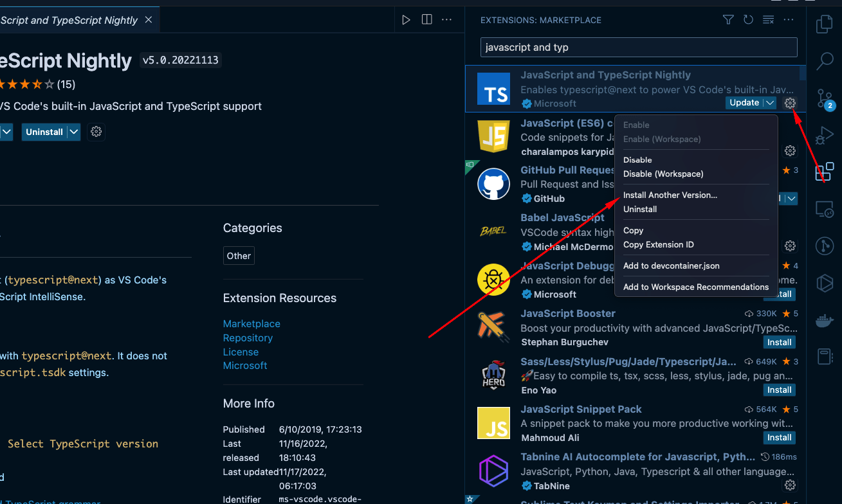Open the Repository link under Extension Resources

coord(248,337)
